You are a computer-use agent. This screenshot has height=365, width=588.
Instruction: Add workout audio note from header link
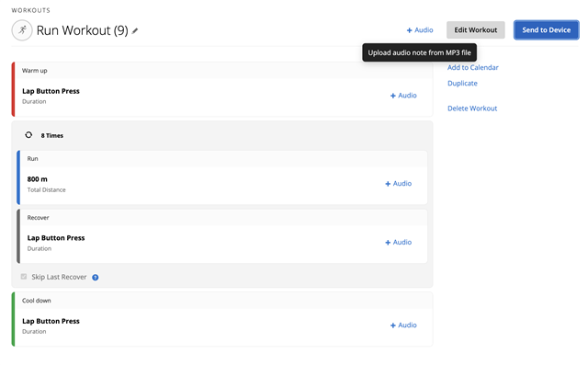coord(420,30)
